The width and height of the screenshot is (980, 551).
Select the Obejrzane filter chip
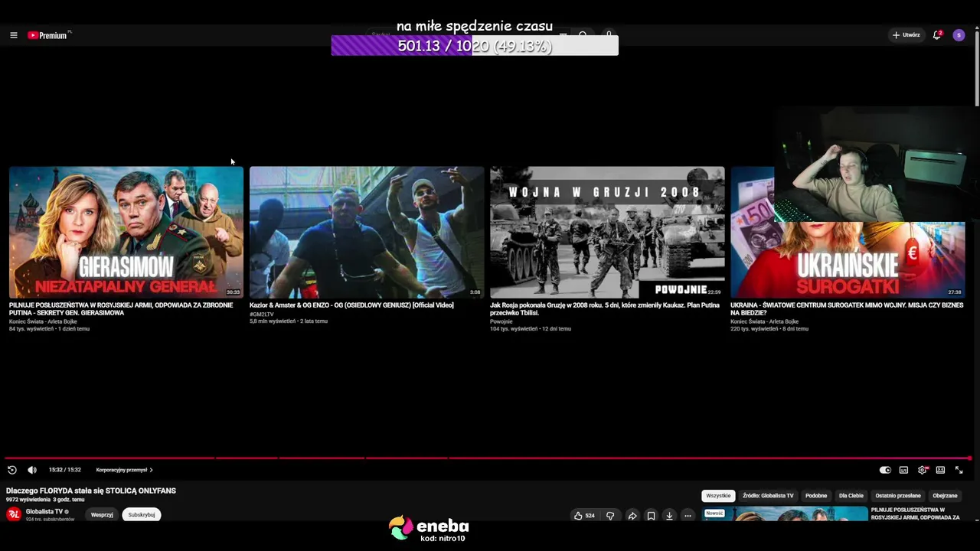tap(945, 496)
